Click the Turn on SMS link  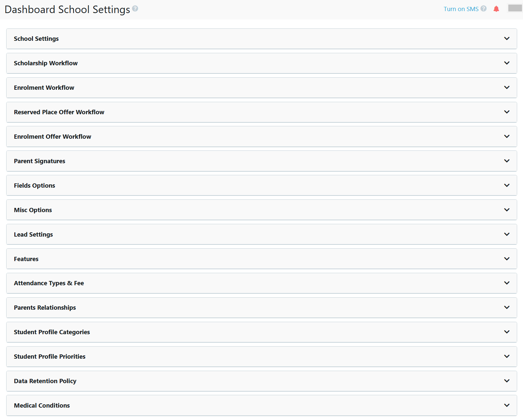click(460, 9)
